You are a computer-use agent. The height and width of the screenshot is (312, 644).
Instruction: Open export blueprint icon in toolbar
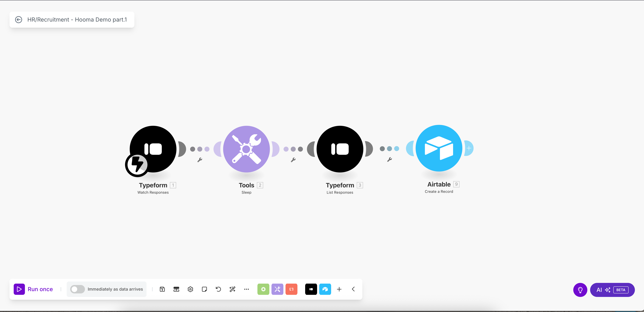point(176,289)
